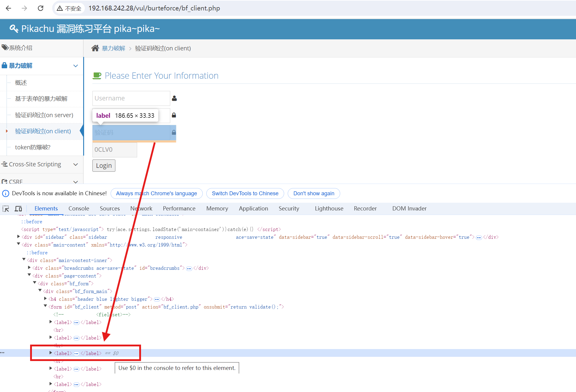Expand the div id sidebar node
Image resolution: width=576 pixels, height=392 pixels.
point(19,237)
